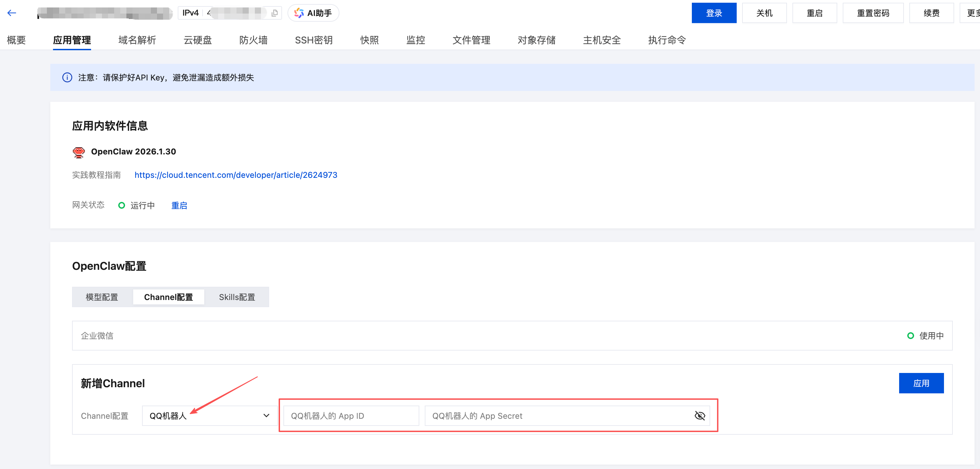
Task: Expand the 企业微信 channel row
Action: 512,336
